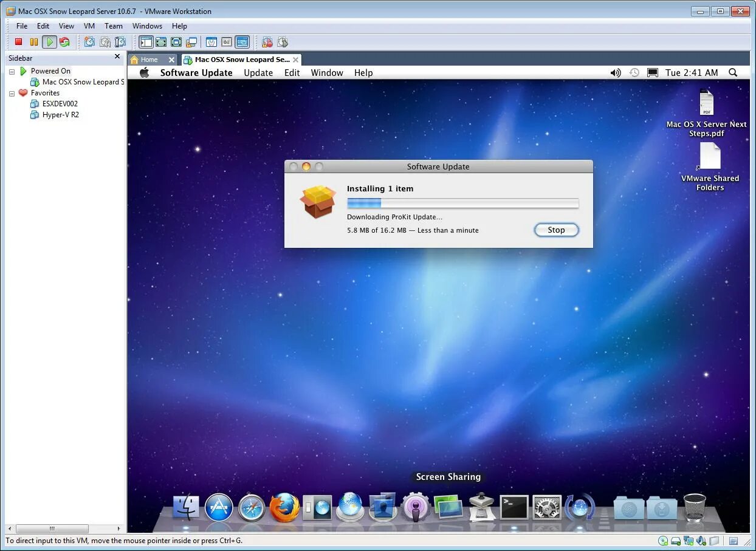Open the Snapshot Manager
756x551 pixels.
(x=120, y=42)
